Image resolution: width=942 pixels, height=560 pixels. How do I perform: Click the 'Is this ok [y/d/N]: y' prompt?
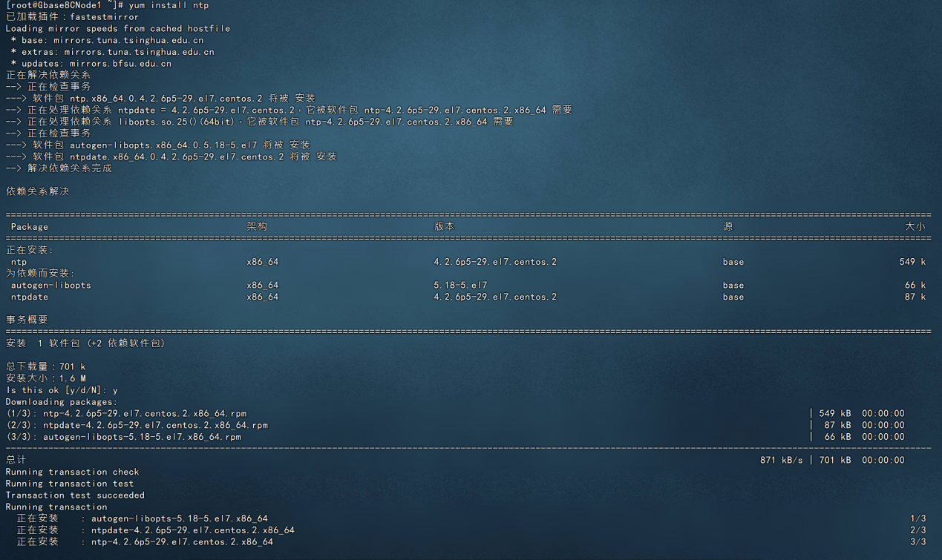[x=62, y=390]
